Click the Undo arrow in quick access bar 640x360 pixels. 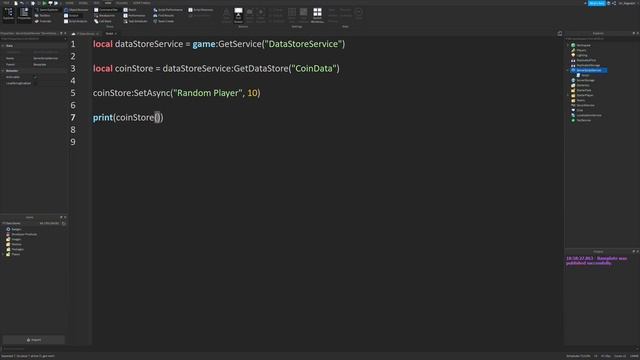pyautogui.click(x=22, y=3)
